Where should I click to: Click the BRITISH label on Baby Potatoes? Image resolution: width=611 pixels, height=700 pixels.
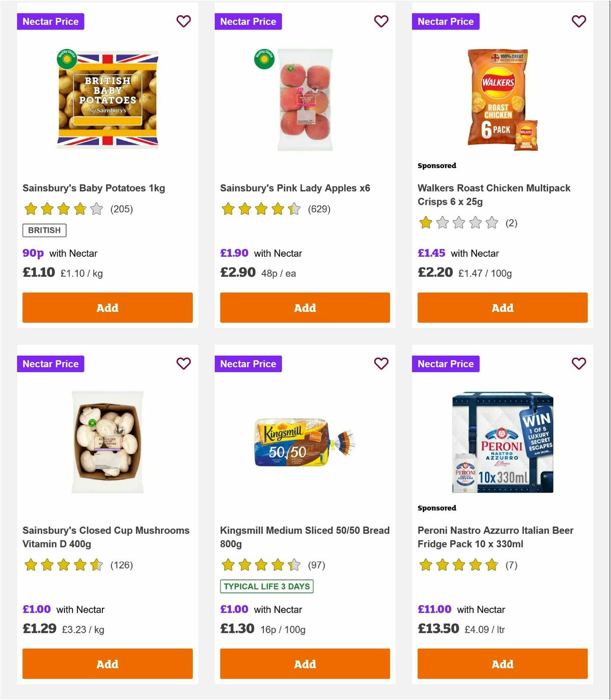pos(44,230)
